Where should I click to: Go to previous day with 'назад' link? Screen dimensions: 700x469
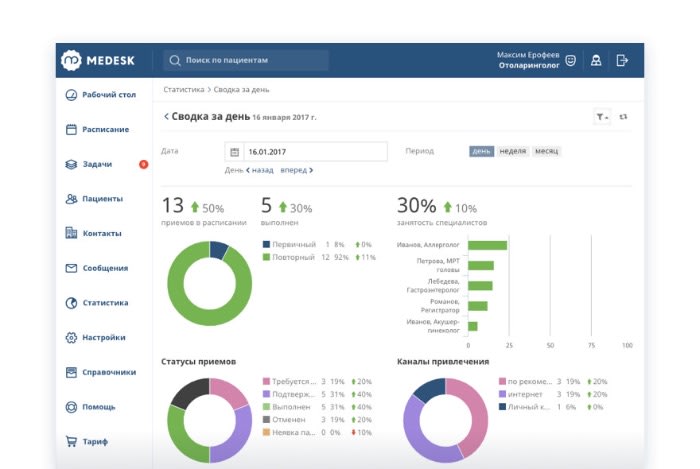260,170
